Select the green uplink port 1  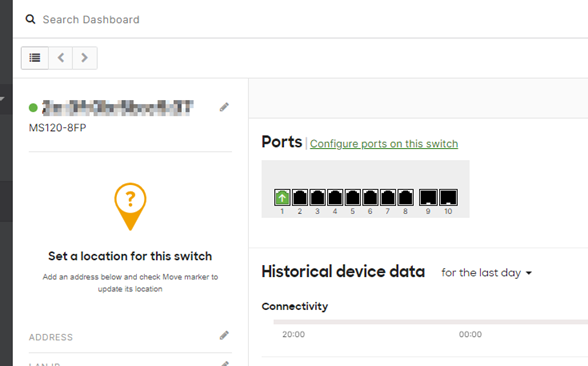[x=282, y=197]
